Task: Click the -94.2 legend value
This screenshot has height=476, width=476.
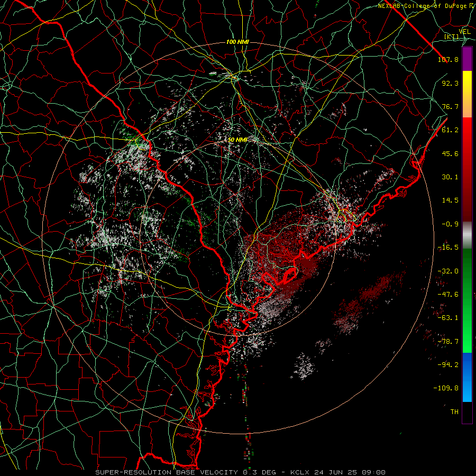Action: [448, 365]
